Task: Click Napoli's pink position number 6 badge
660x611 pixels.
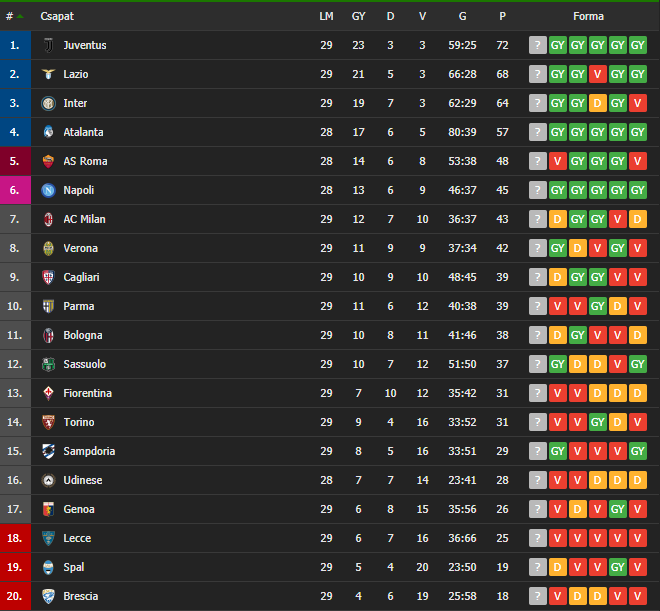Action: (14, 190)
